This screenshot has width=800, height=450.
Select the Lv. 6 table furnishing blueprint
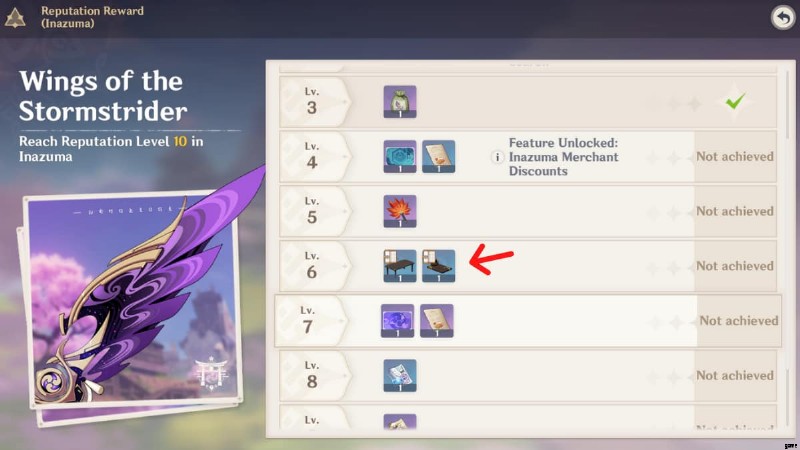[x=399, y=266]
